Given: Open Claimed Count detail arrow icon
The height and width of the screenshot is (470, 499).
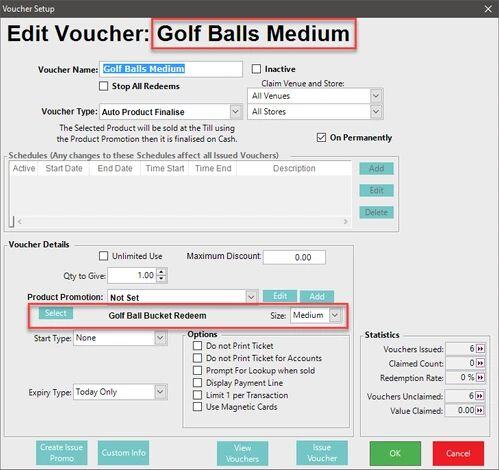Looking at the screenshot, I should [480, 363].
